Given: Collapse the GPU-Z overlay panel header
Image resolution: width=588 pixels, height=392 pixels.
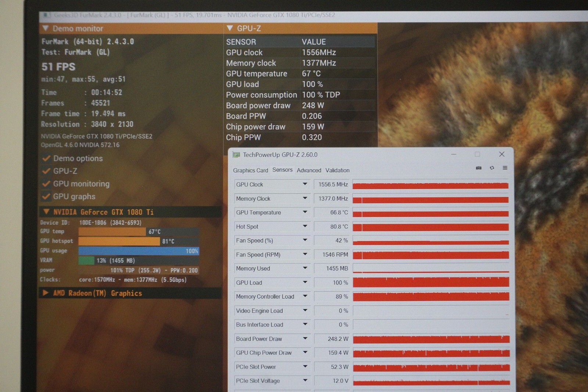Looking at the screenshot, I should (x=230, y=28).
